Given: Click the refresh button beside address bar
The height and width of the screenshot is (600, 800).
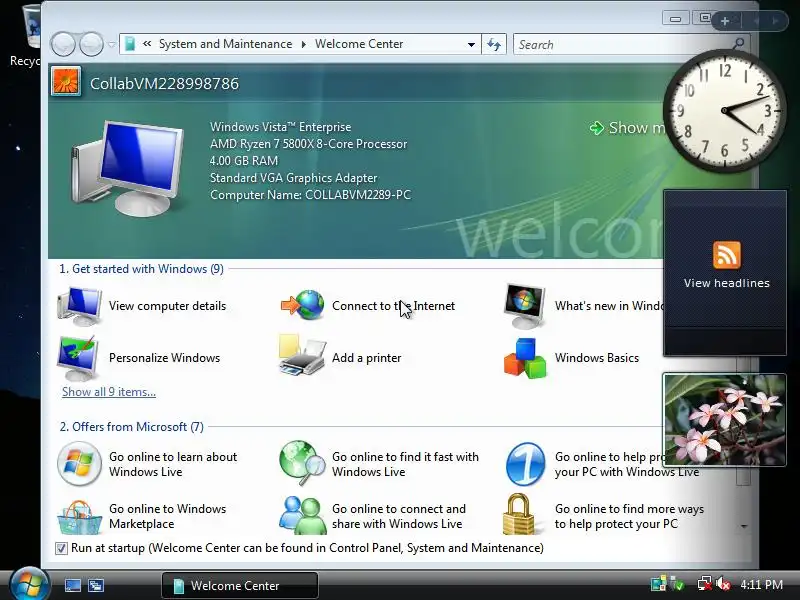Looking at the screenshot, I should coord(494,44).
